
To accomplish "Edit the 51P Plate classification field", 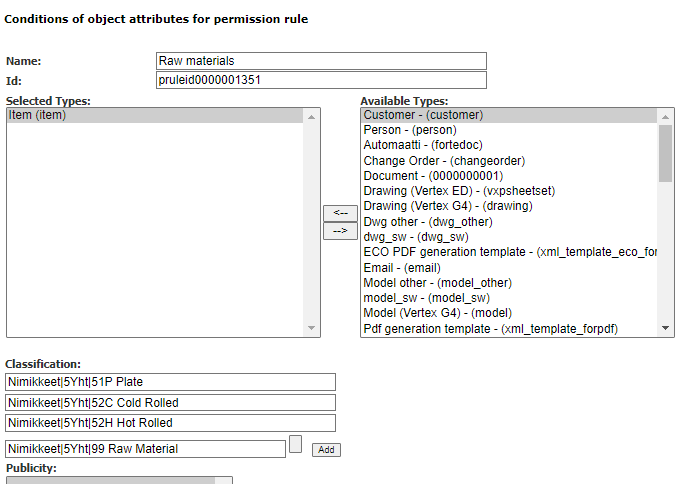I will tap(170, 382).
